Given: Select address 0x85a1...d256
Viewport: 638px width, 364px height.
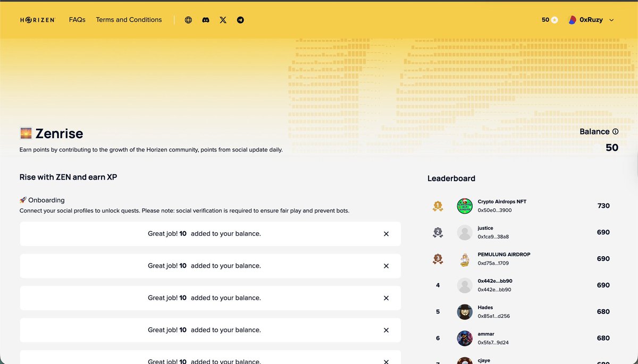Looking at the screenshot, I should 494,316.
